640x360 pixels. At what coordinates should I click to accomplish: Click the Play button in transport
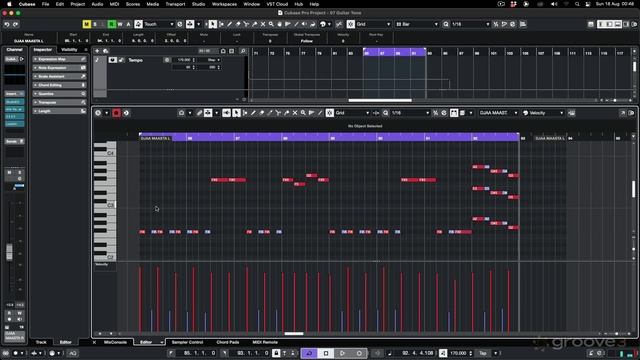(342, 353)
